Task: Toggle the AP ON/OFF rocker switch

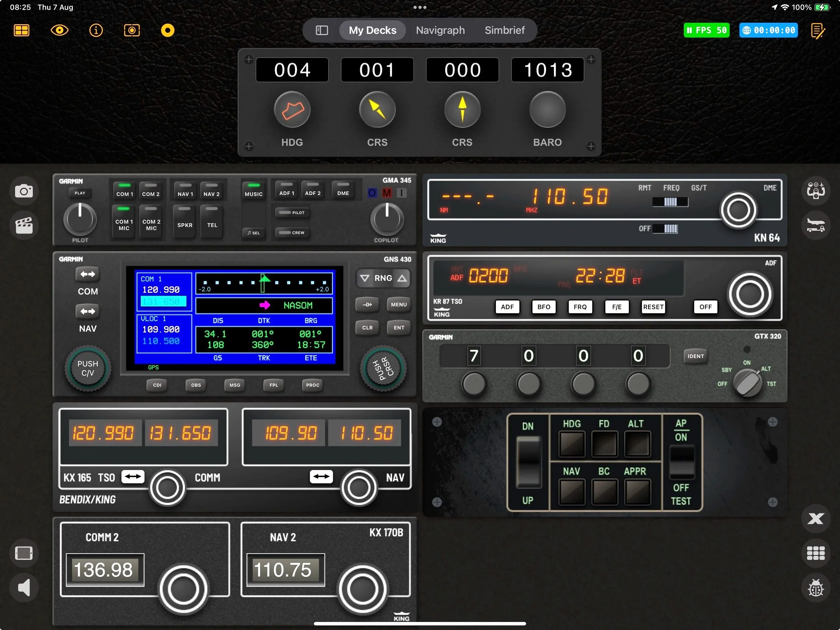Action: (682, 463)
